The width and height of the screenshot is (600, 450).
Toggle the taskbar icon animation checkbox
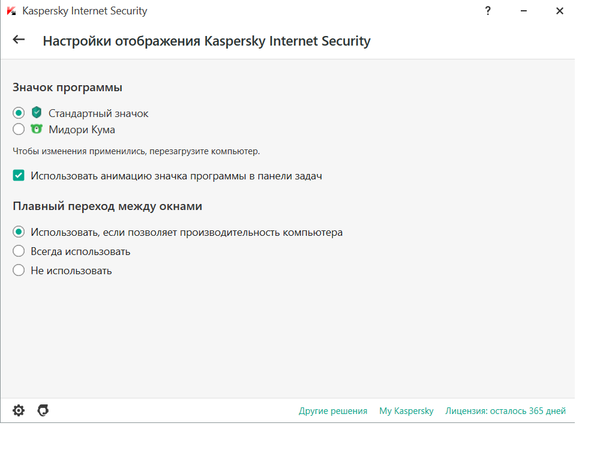tap(19, 175)
